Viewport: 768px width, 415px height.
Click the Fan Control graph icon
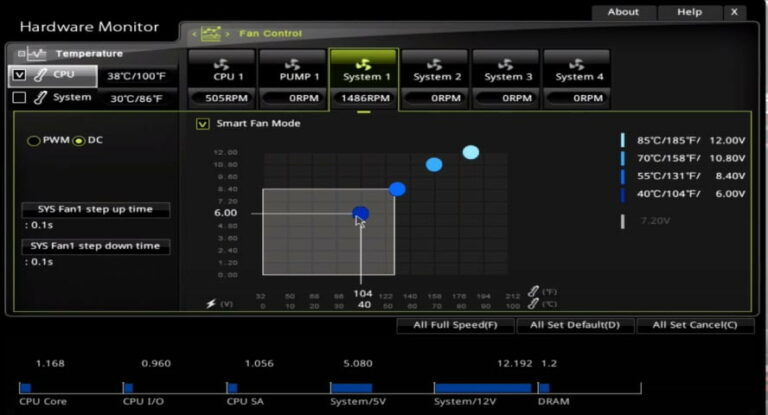pos(211,33)
